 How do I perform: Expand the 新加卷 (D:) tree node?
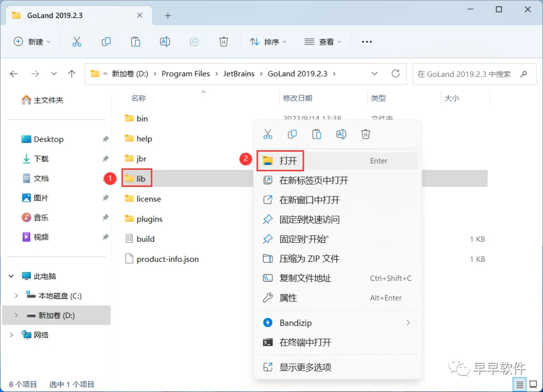tap(16, 316)
